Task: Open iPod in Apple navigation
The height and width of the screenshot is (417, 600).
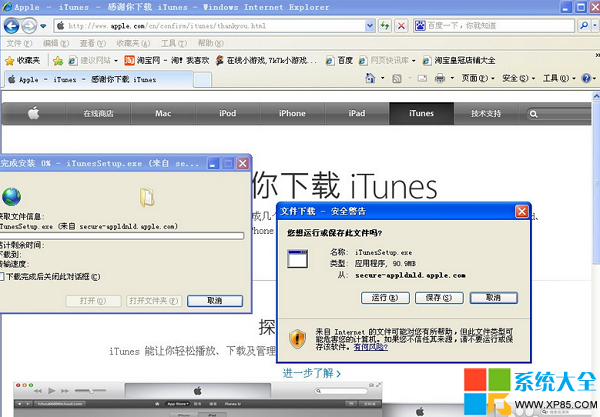Action: (x=228, y=113)
